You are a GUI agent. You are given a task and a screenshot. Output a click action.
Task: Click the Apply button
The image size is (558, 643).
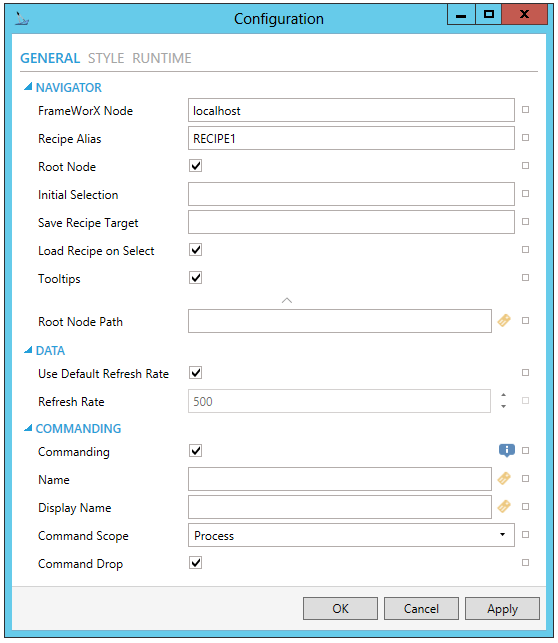(x=502, y=609)
